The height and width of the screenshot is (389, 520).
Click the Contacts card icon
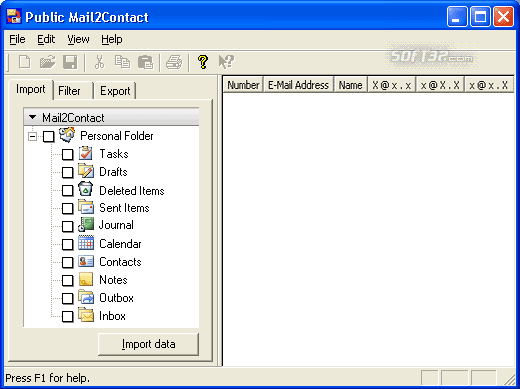(86, 261)
